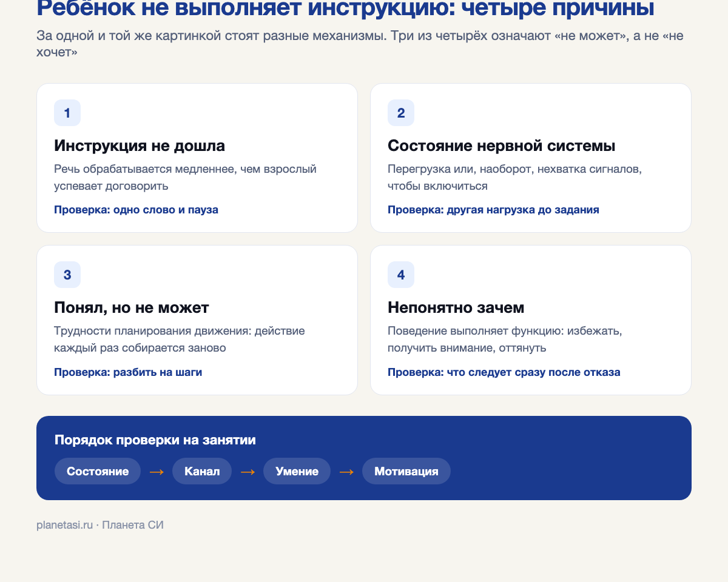Click the text "Речь обрабатывается медленнее..."
The image size is (728, 582).
pyautogui.click(x=185, y=178)
